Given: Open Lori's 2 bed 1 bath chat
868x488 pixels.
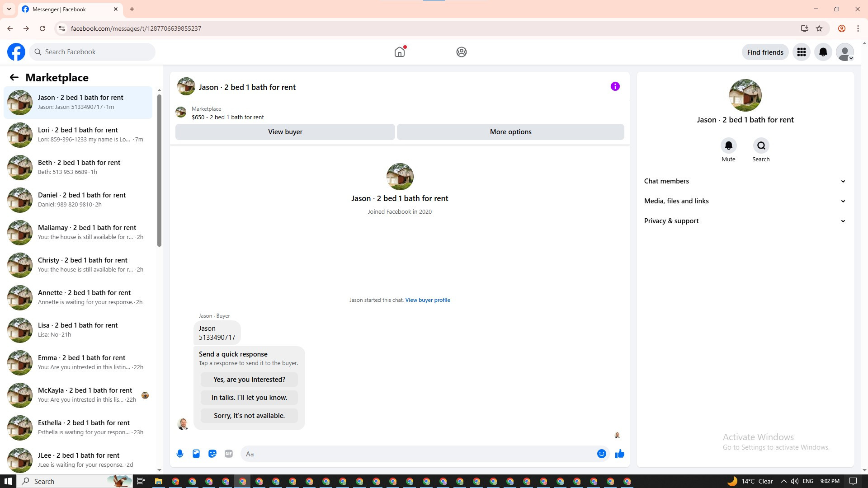Looking at the screenshot, I should (x=78, y=135).
